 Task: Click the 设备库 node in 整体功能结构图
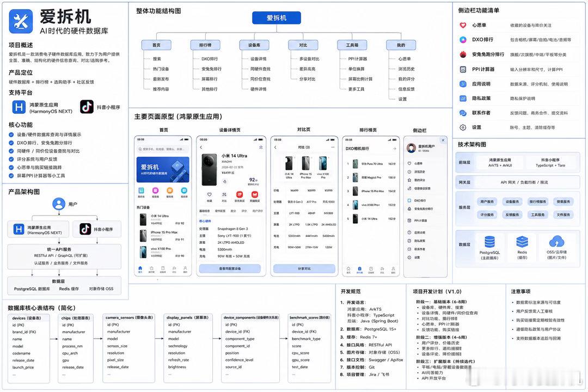pyautogui.click(x=254, y=45)
